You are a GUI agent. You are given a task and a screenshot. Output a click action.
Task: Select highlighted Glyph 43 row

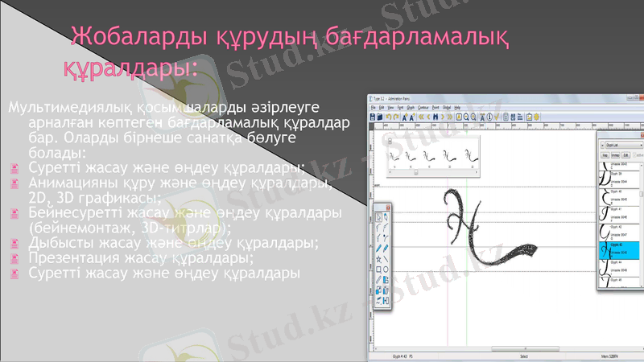click(x=619, y=250)
